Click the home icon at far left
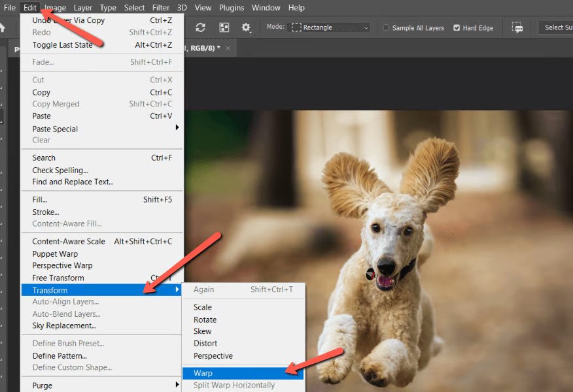 pyautogui.click(x=2, y=27)
